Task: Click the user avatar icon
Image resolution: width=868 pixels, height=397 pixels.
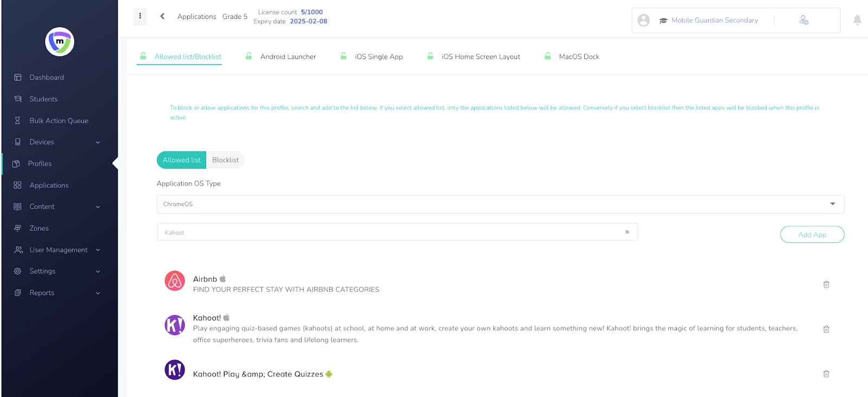Action: (643, 20)
